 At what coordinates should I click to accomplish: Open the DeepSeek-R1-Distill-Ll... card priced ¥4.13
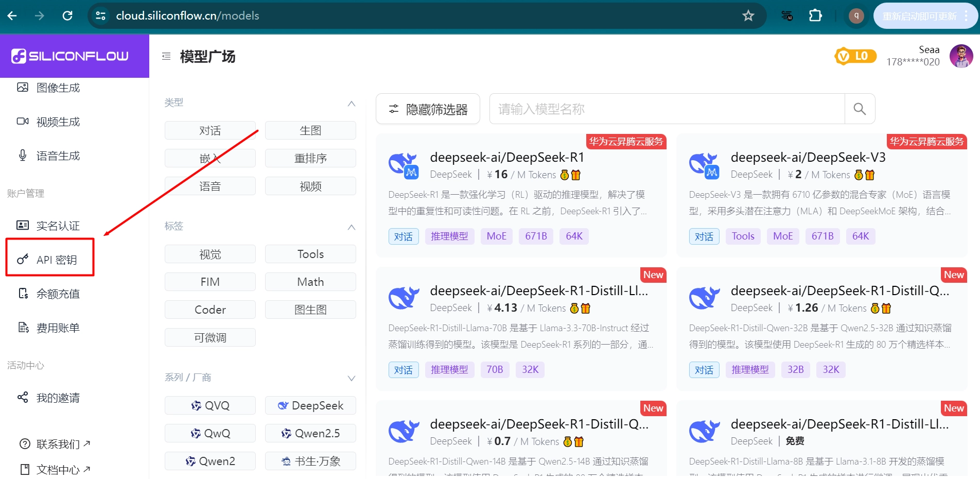point(521,329)
